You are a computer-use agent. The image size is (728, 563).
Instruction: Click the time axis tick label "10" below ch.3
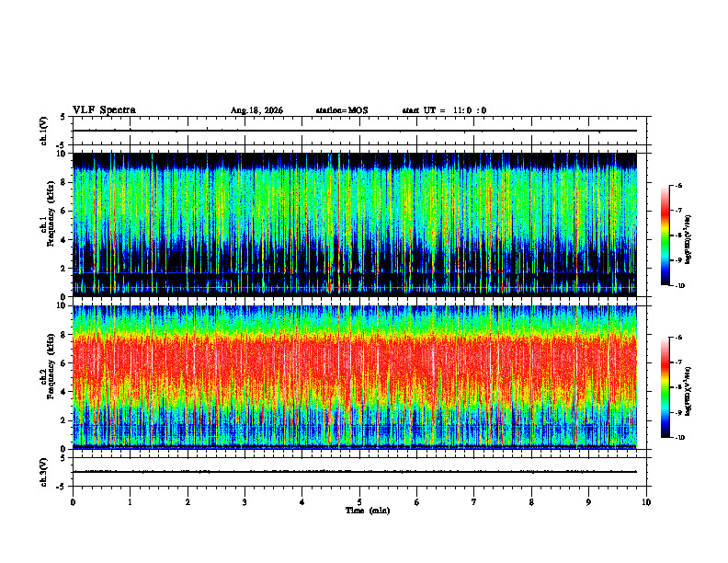(646, 502)
